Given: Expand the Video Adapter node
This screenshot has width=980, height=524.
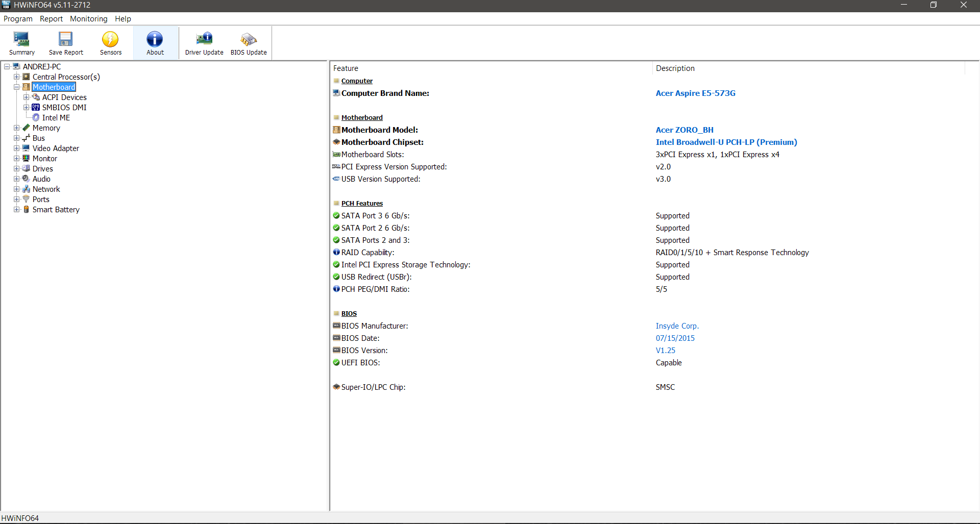Looking at the screenshot, I should 16,148.
